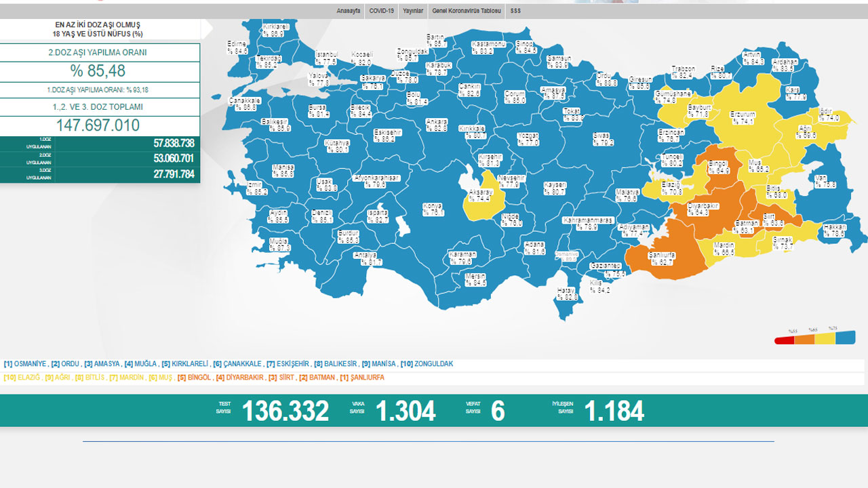This screenshot has height=488, width=868.
Task: Open Genel Koronavirüs Tablosu page
Action: [467, 12]
